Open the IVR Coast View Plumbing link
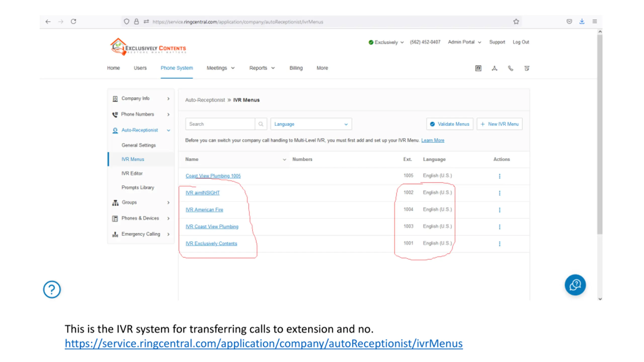Viewport: 644px width, 362px height. pyautogui.click(x=212, y=227)
